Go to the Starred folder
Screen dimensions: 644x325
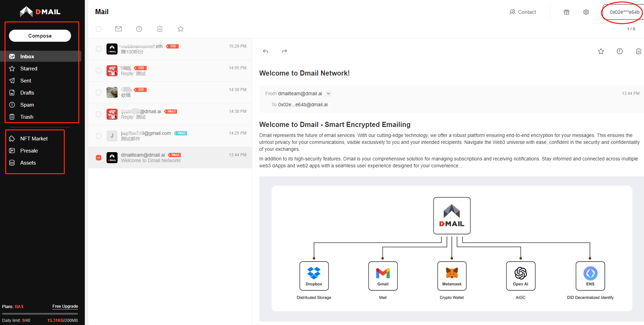click(x=29, y=69)
